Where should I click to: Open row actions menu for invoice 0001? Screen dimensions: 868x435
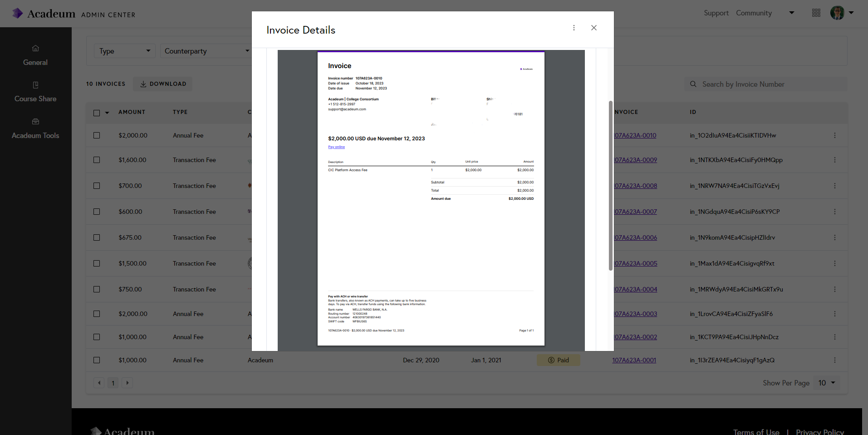click(834, 360)
